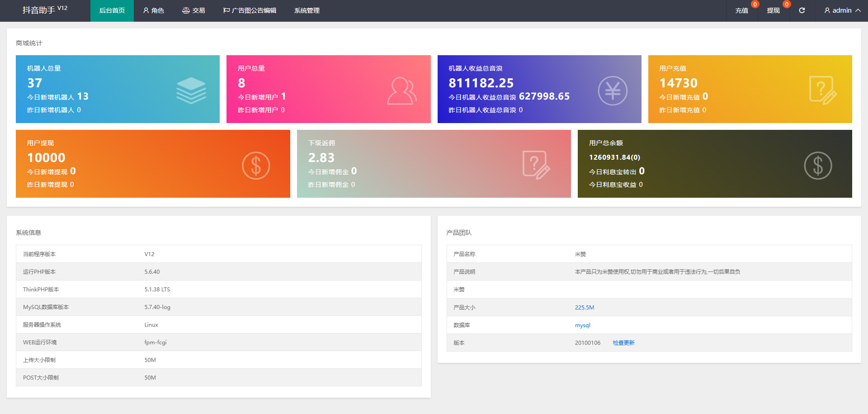The height and width of the screenshot is (414, 868).
Task: Open the 角色 menu
Action: [154, 10]
